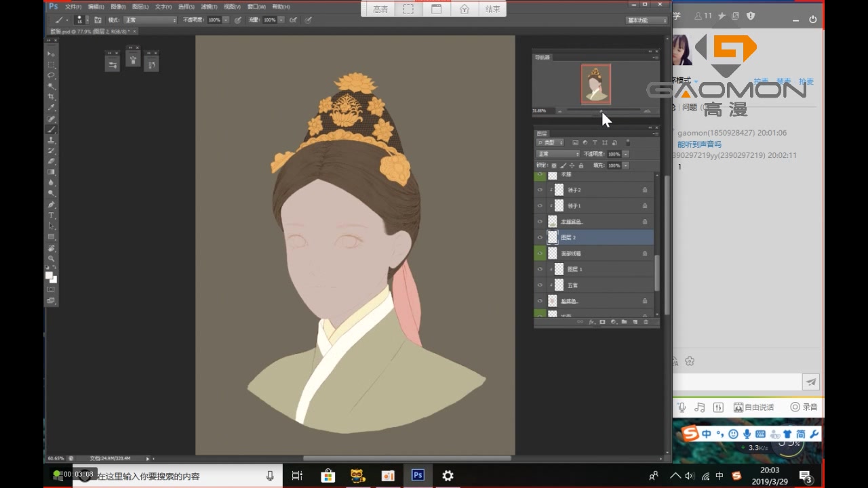Open the layer fill dropdown arrow

pyautogui.click(x=625, y=165)
